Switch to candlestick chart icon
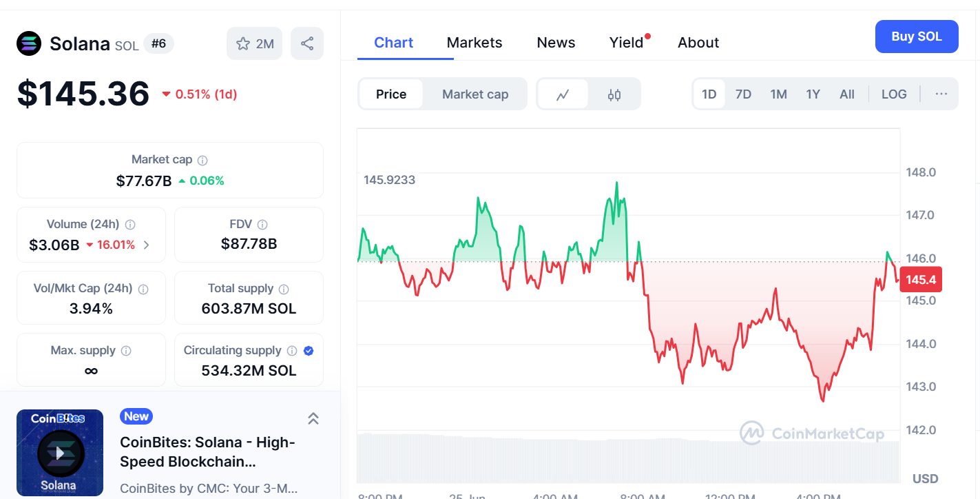Viewport: 980px width, 499px height. click(614, 94)
